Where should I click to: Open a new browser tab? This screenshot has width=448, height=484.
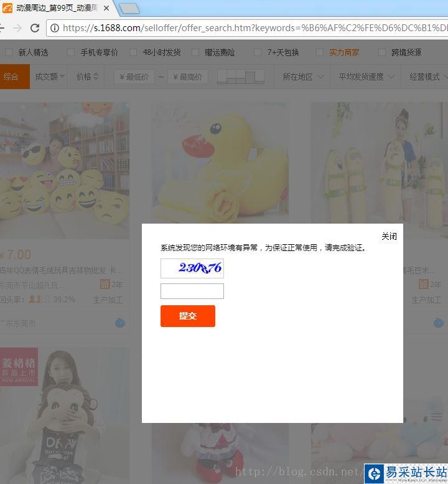tap(129, 9)
